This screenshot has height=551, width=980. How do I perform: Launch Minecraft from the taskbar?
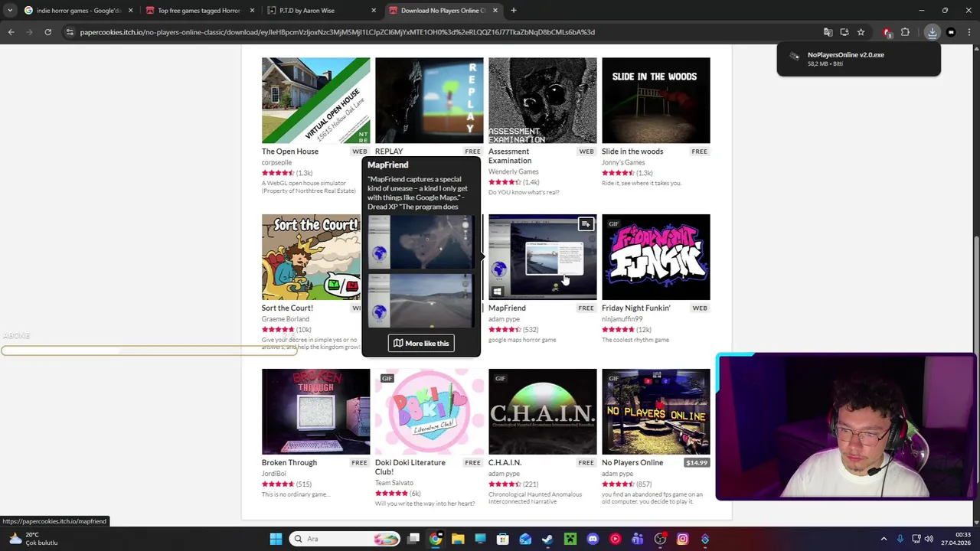[570, 539]
